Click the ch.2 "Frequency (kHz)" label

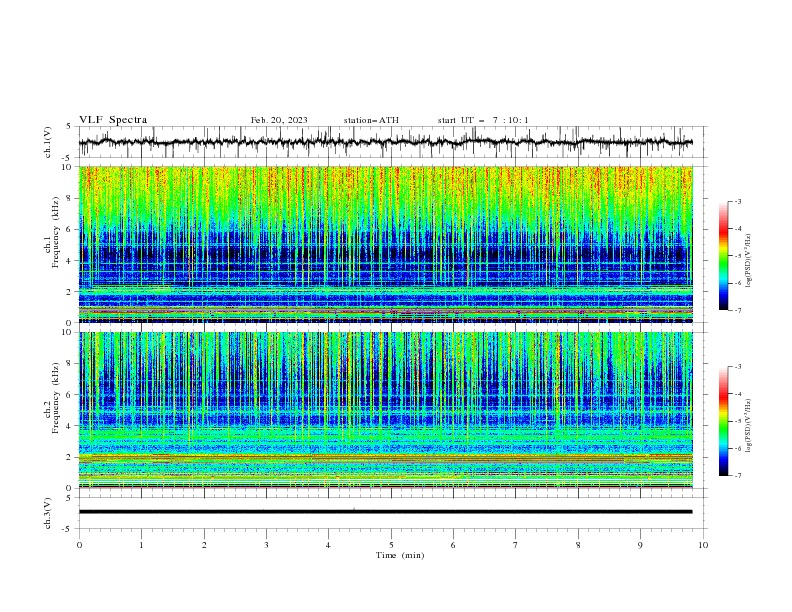click(56, 398)
